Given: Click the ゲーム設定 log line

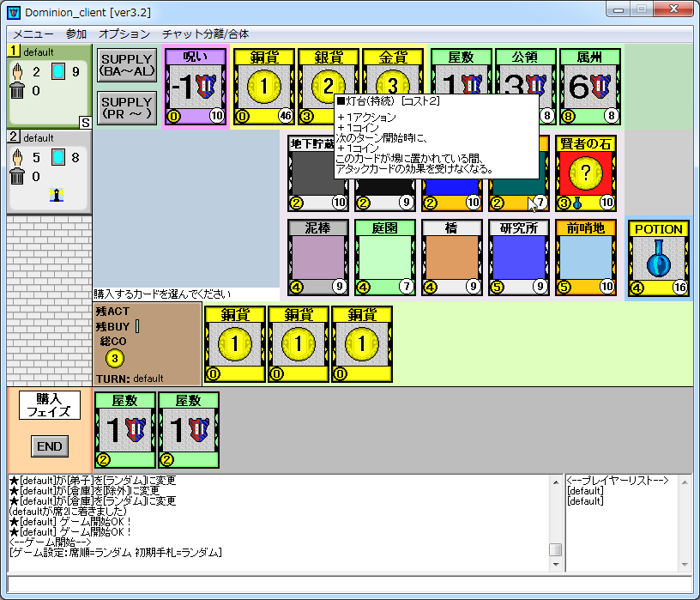Looking at the screenshot, I should tap(115, 553).
